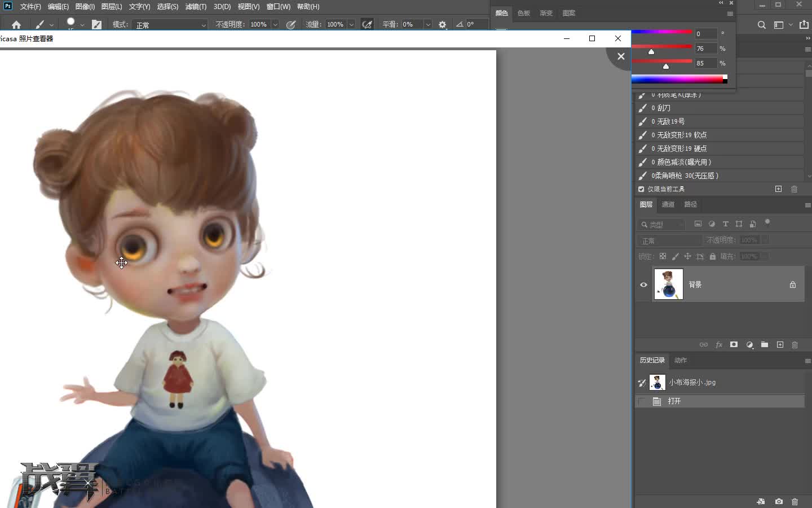Switch to the 动作 tab
Viewport: 812px width, 508px height.
pyautogui.click(x=681, y=360)
